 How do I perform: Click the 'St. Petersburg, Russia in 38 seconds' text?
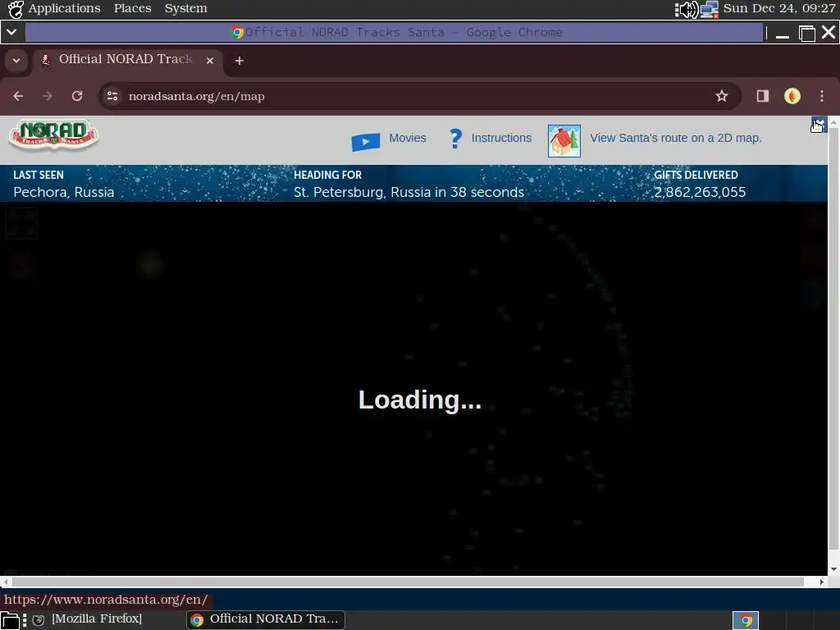[409, 192]
